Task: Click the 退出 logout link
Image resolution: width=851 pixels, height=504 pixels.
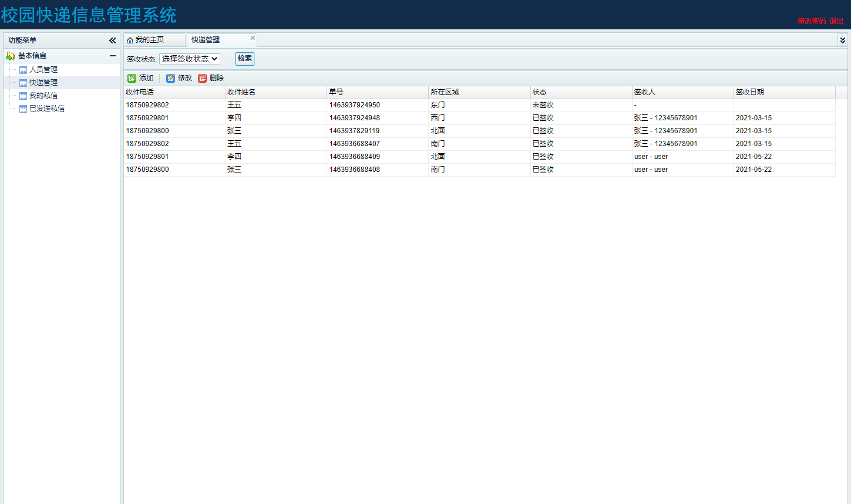Action: (x=836, y=21)
